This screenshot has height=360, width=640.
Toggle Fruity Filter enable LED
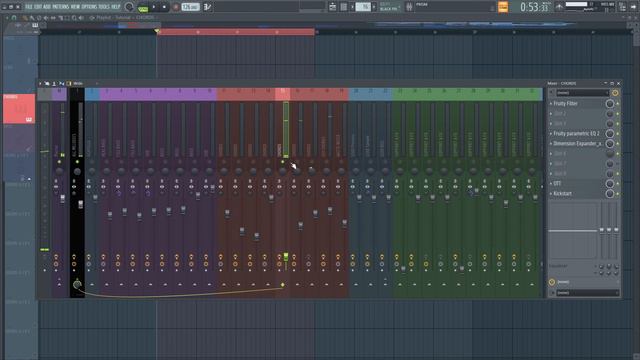coord(618,104)
